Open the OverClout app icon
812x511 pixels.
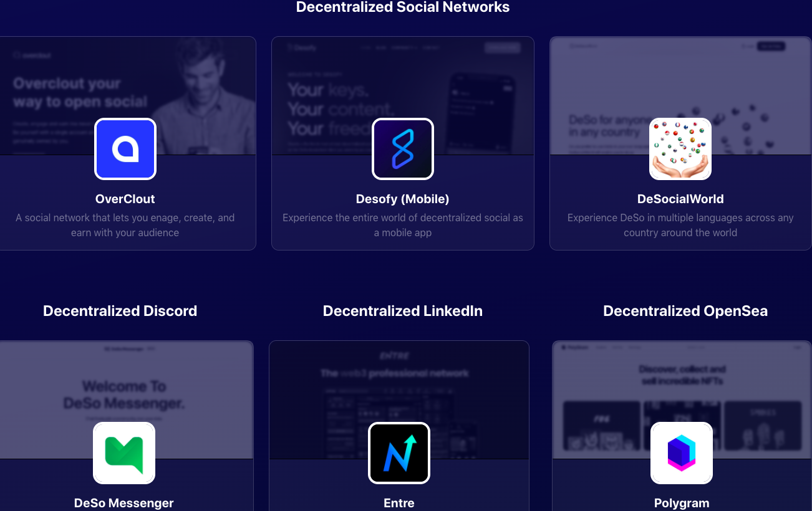[x=125, y=149]
